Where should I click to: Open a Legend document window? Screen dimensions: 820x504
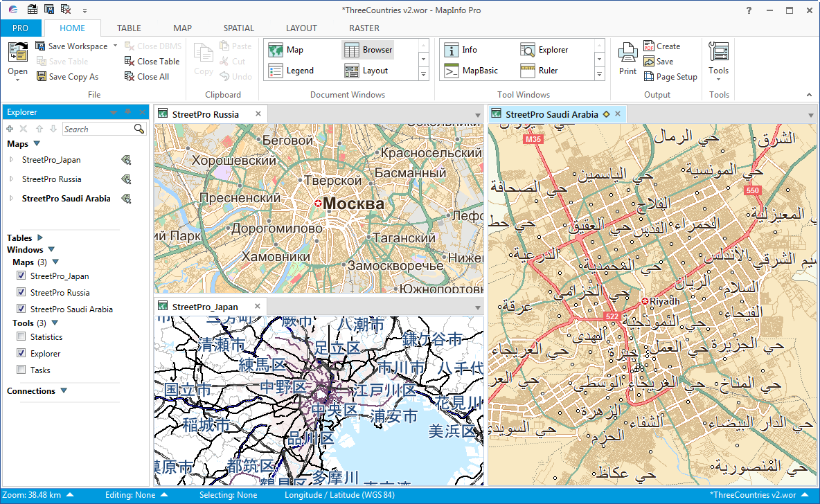pyautogui.click(x=291, y=71)
